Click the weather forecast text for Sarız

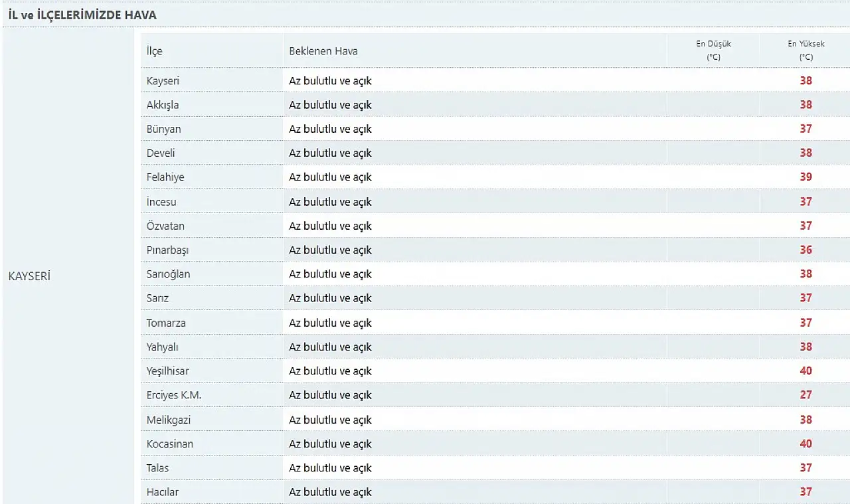pyautogui.click(x=330, y=297)
